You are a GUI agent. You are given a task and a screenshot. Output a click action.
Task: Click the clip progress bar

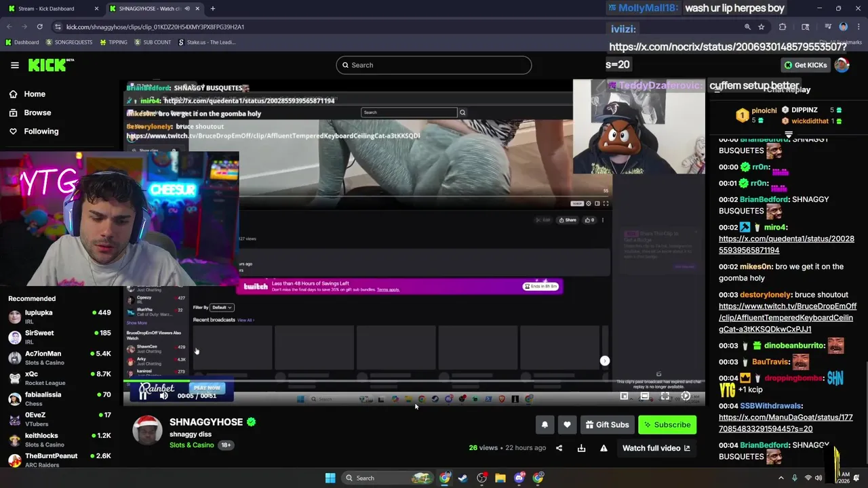414,382
